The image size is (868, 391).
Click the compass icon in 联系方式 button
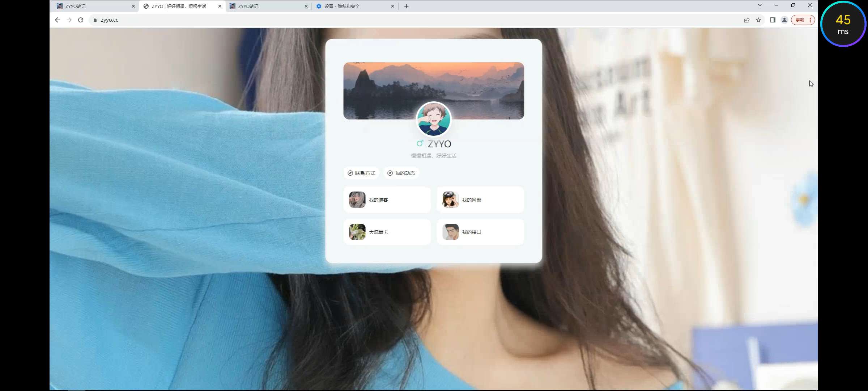(x=350, y=173)
